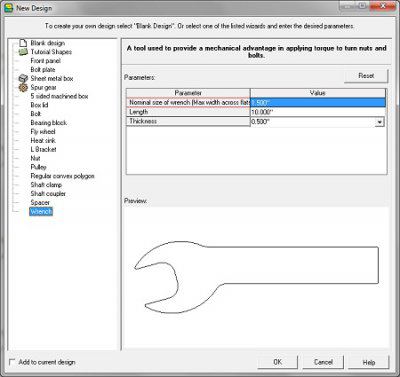Image resolution: width=400 pixels, height=377 pixels.
Task: Click the Cancel button
Action: [x=323, y=362]
